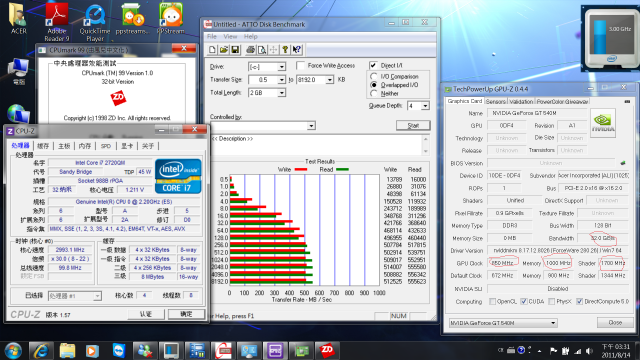This screenshot has height=360, width=640.
Task: Show hidden system tray icons arrow
Action: 540,351
